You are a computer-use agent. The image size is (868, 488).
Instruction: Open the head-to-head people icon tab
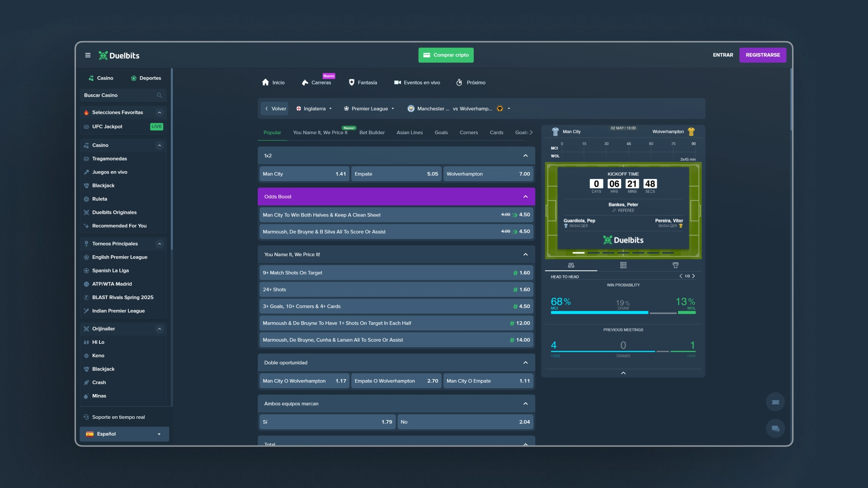coord(571,265)
